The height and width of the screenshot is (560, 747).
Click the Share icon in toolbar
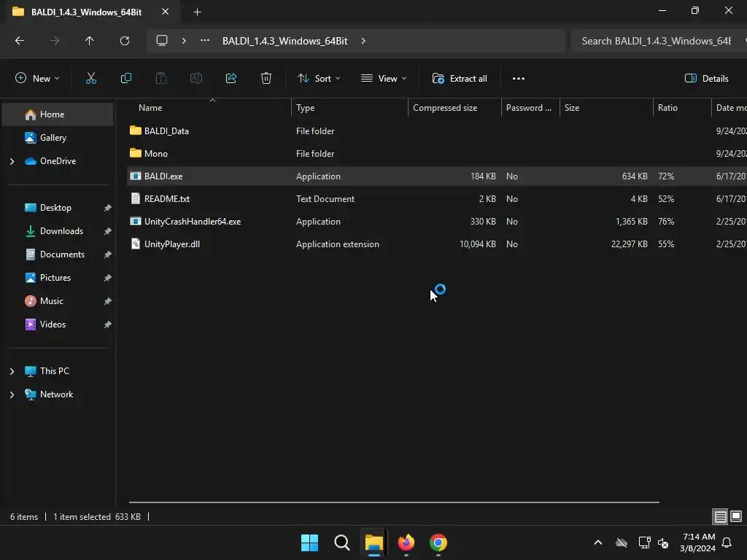pyautogui.click(x=231, y=79)
